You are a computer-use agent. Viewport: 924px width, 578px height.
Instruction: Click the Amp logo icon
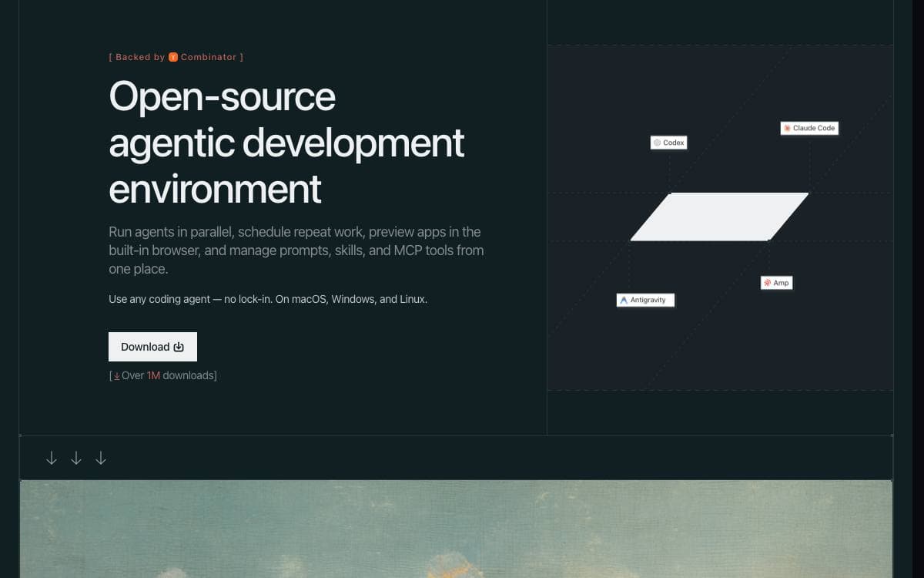[x=767, y=283]
